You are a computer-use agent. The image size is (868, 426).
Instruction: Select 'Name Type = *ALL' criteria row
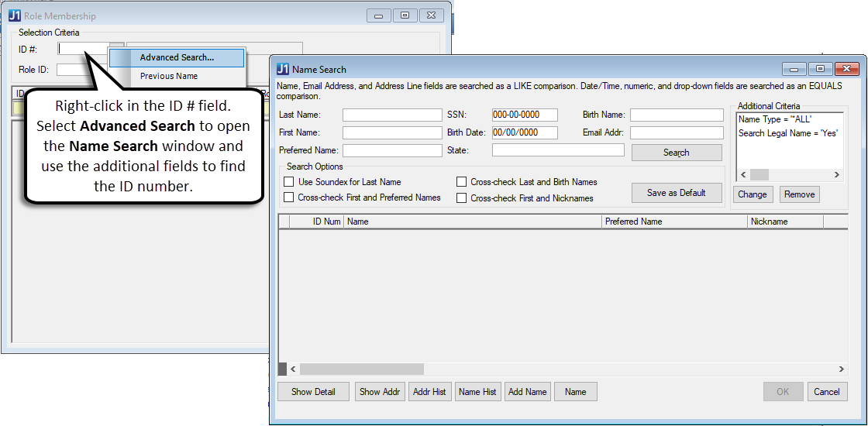(x=775, y=119)
